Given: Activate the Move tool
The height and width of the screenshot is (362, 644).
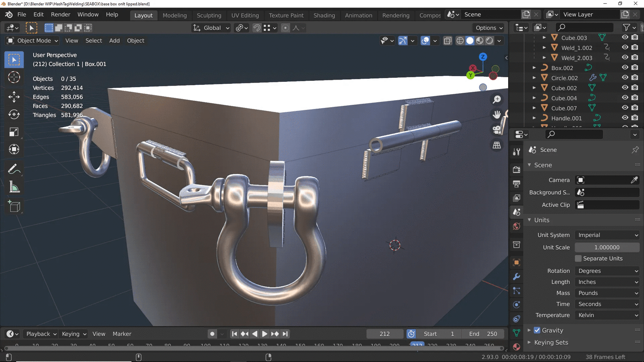Looking at the screenshot, I should coord(14,97).
